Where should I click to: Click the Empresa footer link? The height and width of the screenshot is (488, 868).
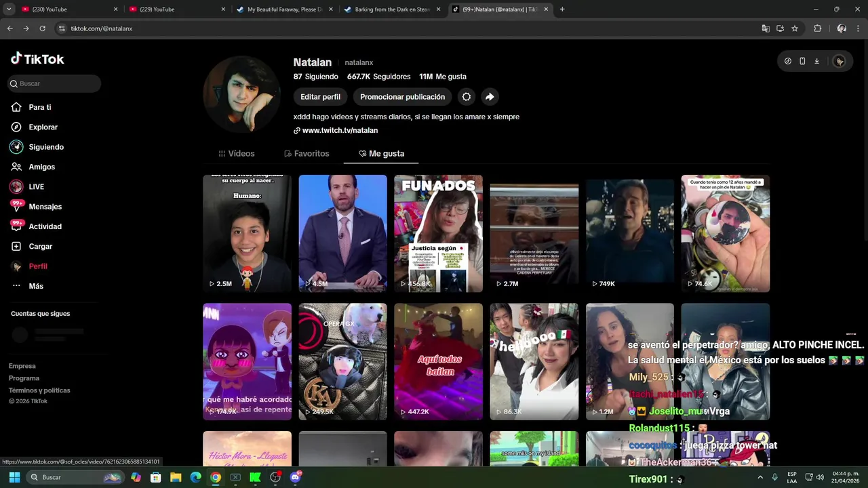22,366
